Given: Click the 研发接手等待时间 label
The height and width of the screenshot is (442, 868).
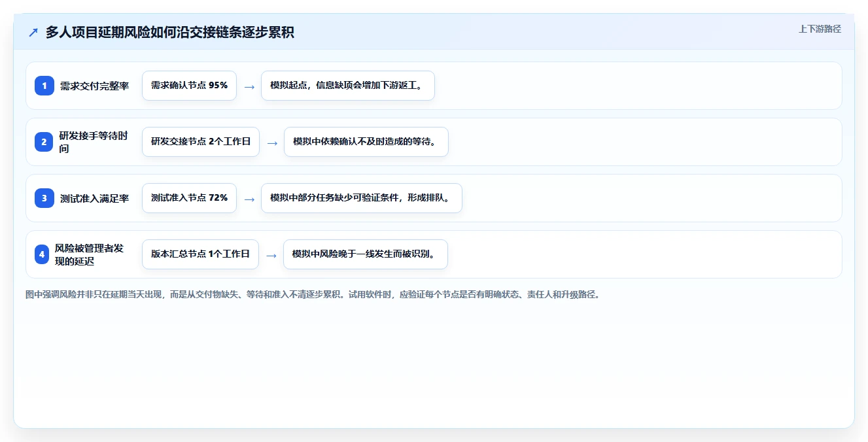Looking at the screenshot, I should click(95, 142).
